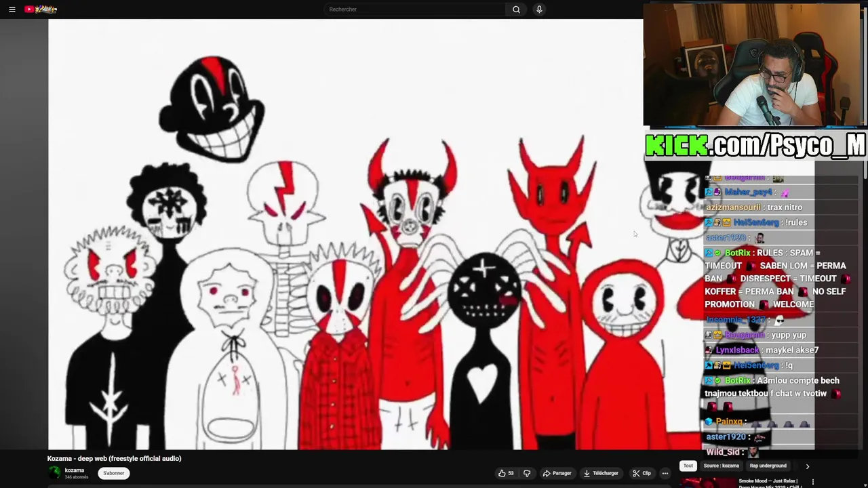Click the Smoke Mood video thumbnail
Screen dimensions: 868x488
click(708, 483)
